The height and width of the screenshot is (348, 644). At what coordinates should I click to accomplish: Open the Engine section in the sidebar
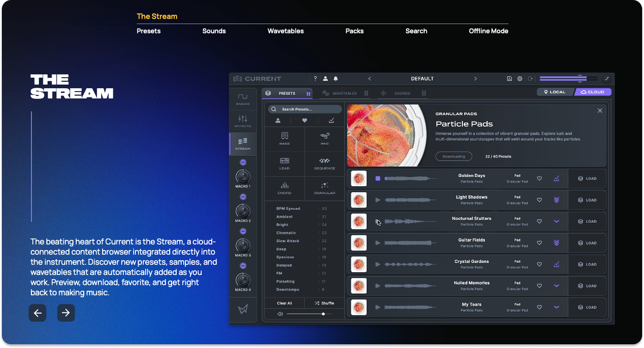coord(243,99)
